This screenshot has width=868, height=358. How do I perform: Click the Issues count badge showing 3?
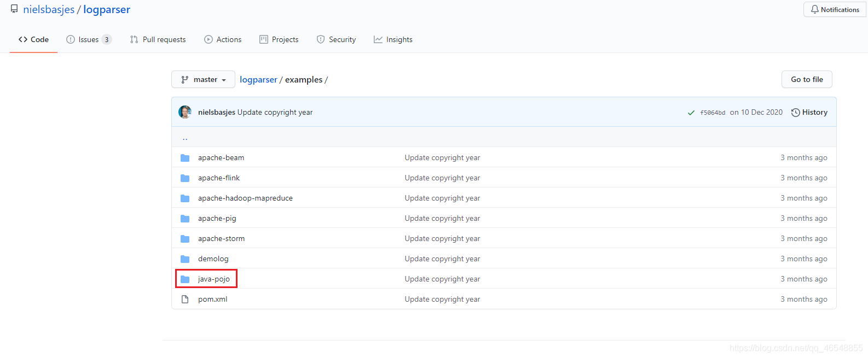[107, 39]
